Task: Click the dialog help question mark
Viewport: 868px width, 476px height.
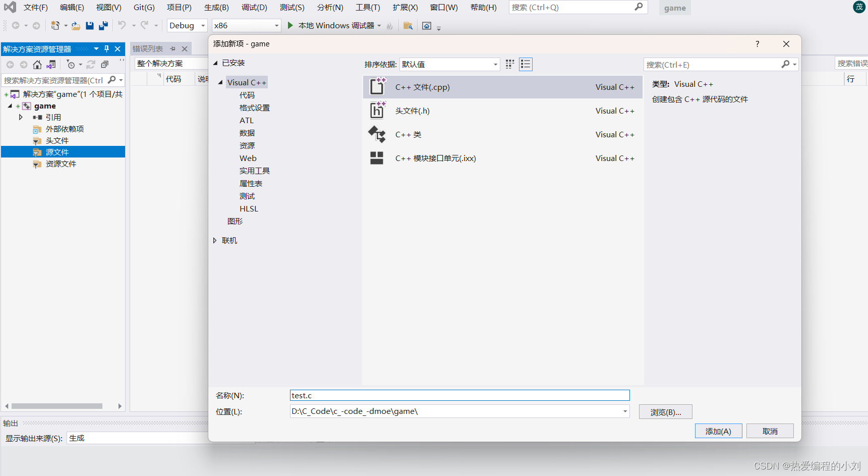Action: (x=757, y=44)
